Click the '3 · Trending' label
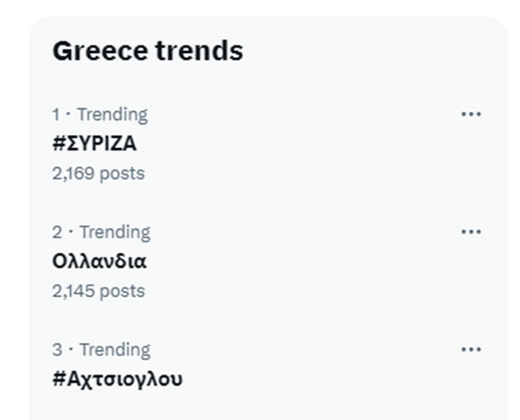Viewport: 520px width, 420px height. pyautogui.click(x=101, y=350)
